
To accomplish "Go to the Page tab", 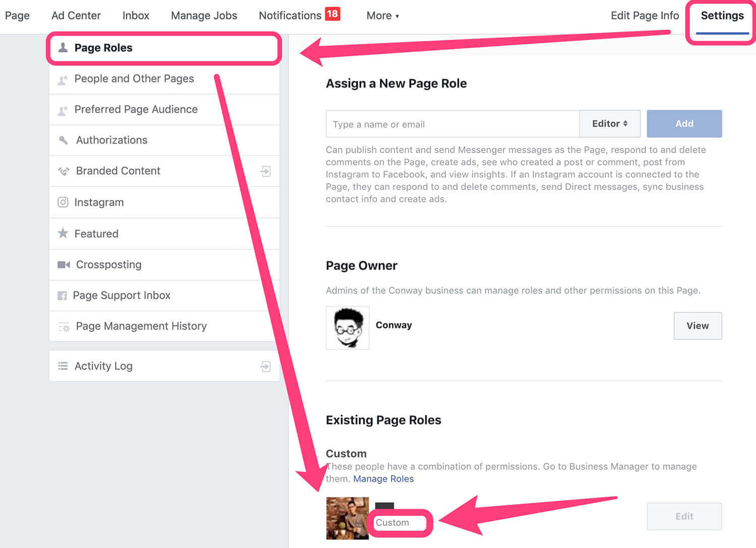I will coord(17,16).
